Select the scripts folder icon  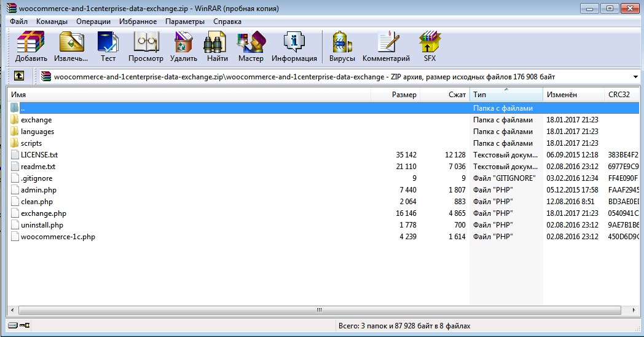click(14, 143)
